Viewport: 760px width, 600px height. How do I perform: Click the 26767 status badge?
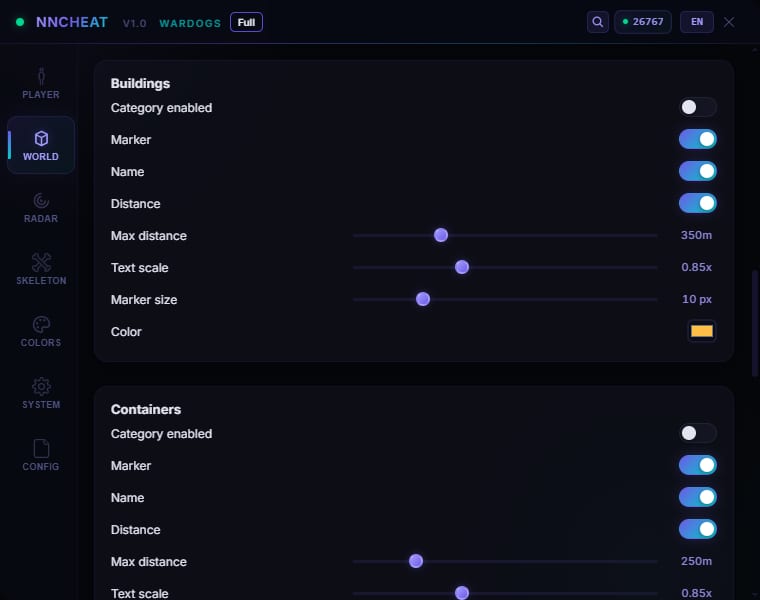coord(643,22)
